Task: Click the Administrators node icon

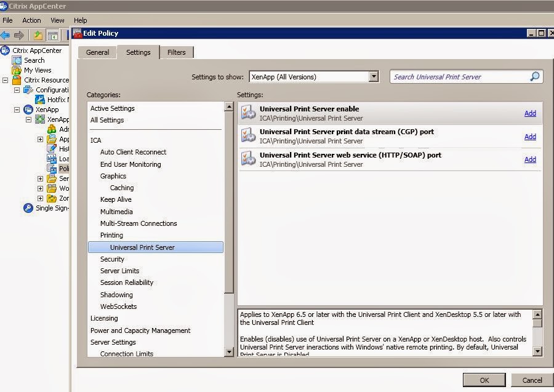Action: coord(52,129)
